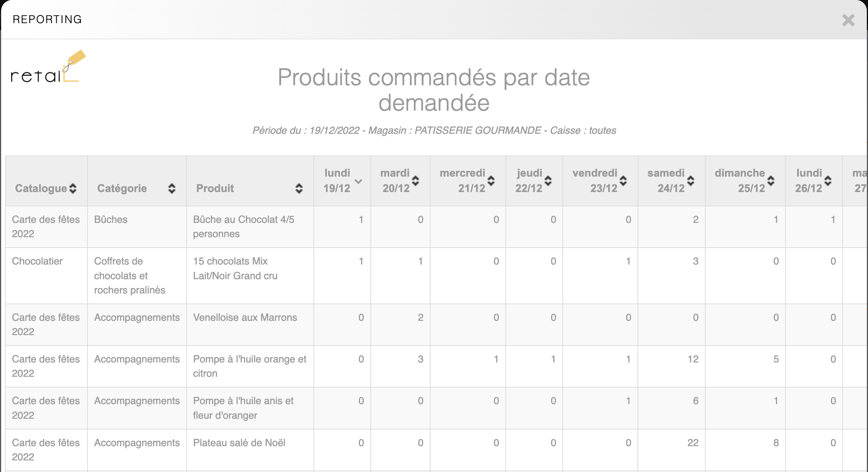Click the vendredi 23/12 sort arrows
The image size is (868, 472).
coord(623,181)
